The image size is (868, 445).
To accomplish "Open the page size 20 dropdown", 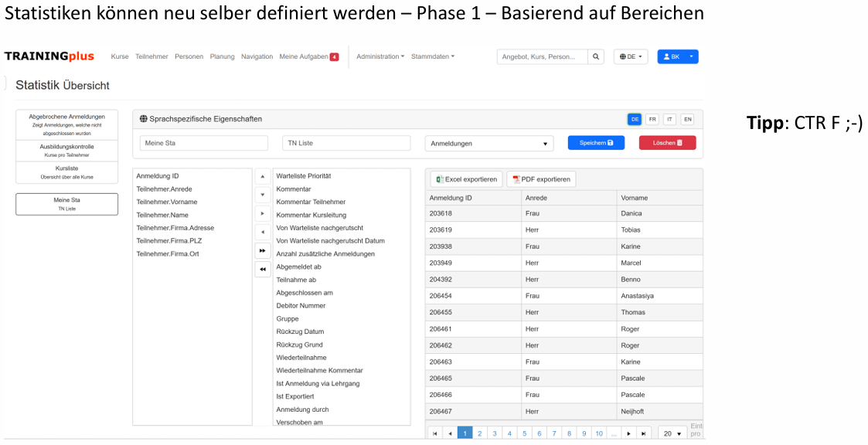I will (x=672, y=433).
